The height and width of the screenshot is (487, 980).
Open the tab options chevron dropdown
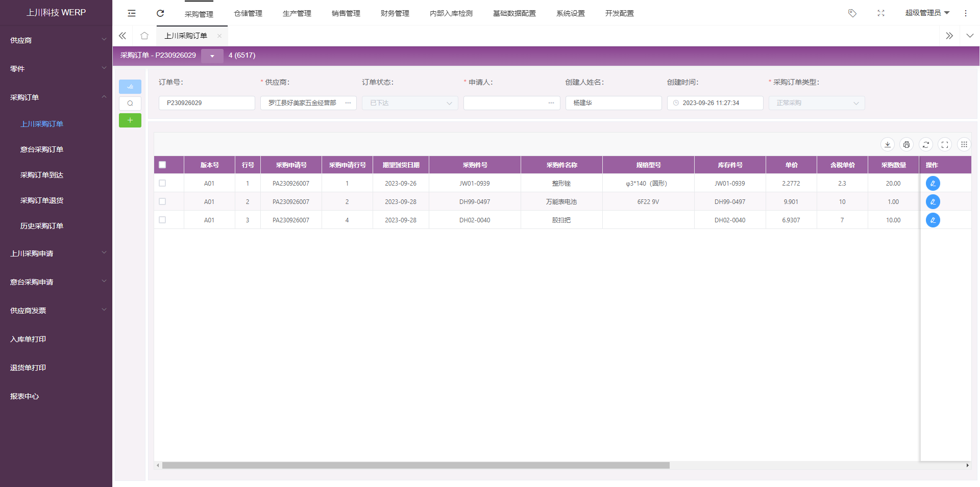(x=970, y=36)
